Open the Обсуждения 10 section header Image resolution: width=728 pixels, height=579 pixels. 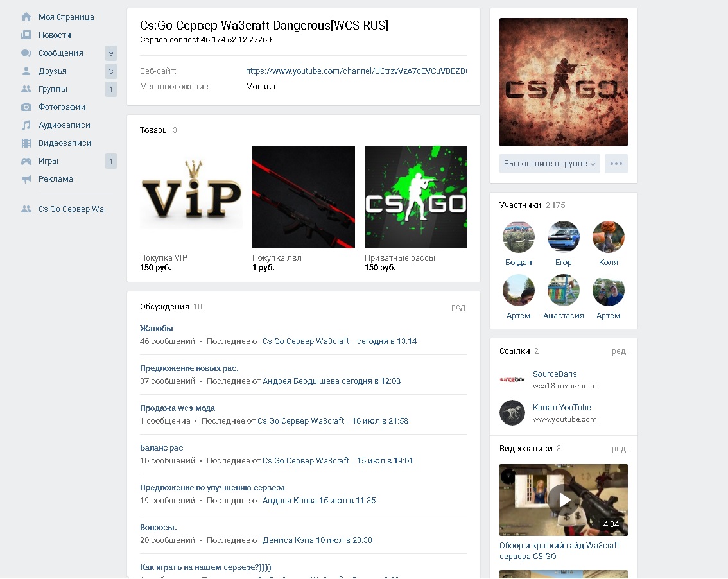pos(171,306)
